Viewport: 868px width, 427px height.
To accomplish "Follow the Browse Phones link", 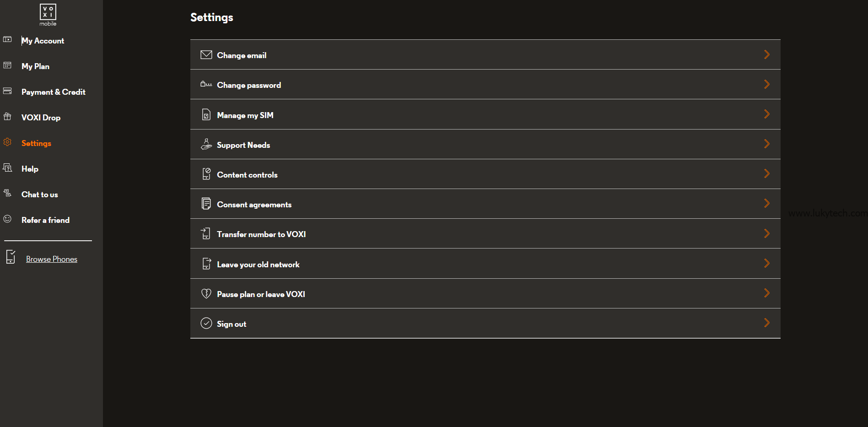I will pyautogui.click(x=52, y=259).
